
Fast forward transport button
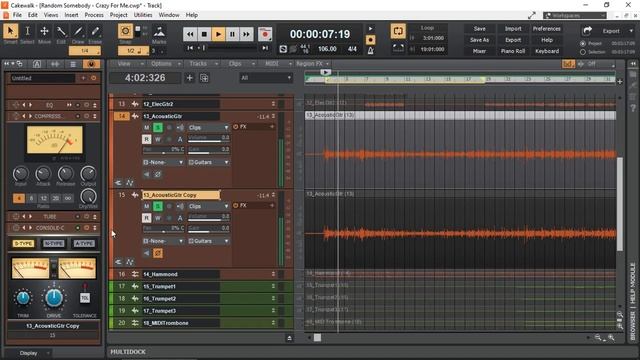(246, 34)
